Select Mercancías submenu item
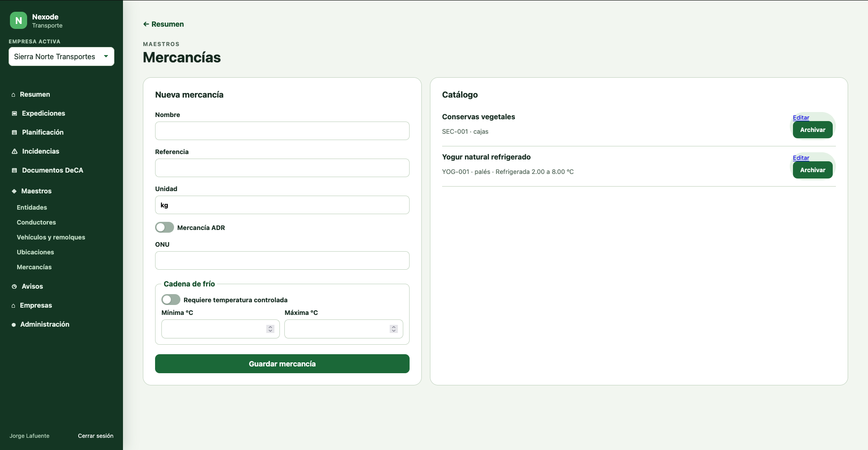This screenshot has width=868, height=450. pos(34,267)
